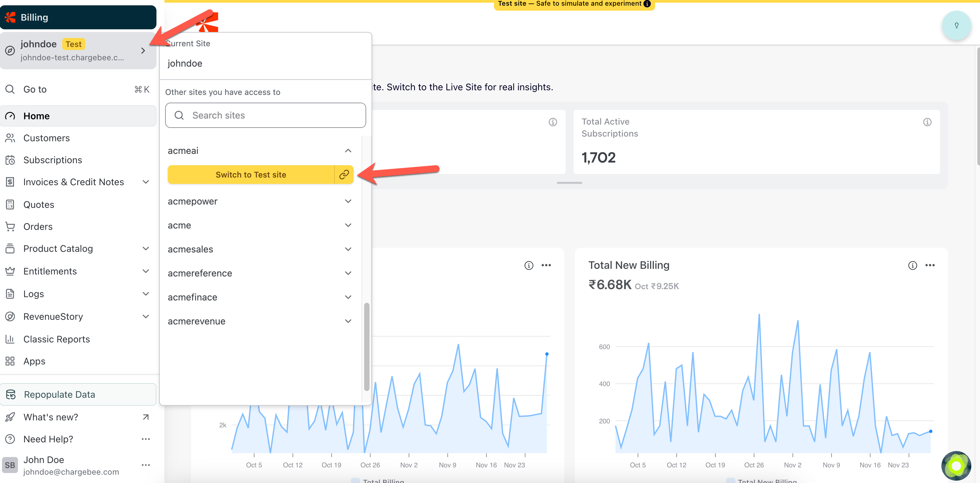
Task: Open info icon on Total Active Subscriptions card
Action: coord(927,122)
